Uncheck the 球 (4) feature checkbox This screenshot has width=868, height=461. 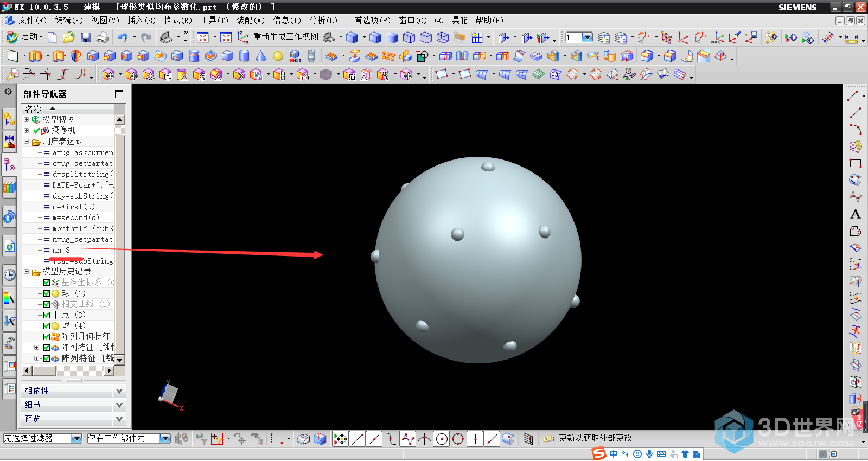pyautogui.click(x=47, y=326)
